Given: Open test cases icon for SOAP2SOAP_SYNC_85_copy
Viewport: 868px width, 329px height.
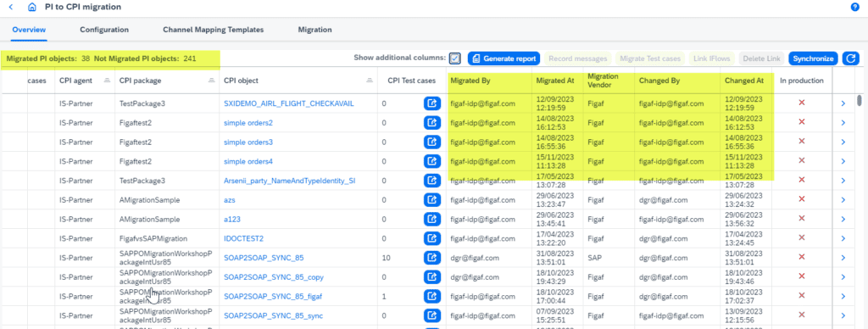Looking at the screenshot, I should click(431, 277).
